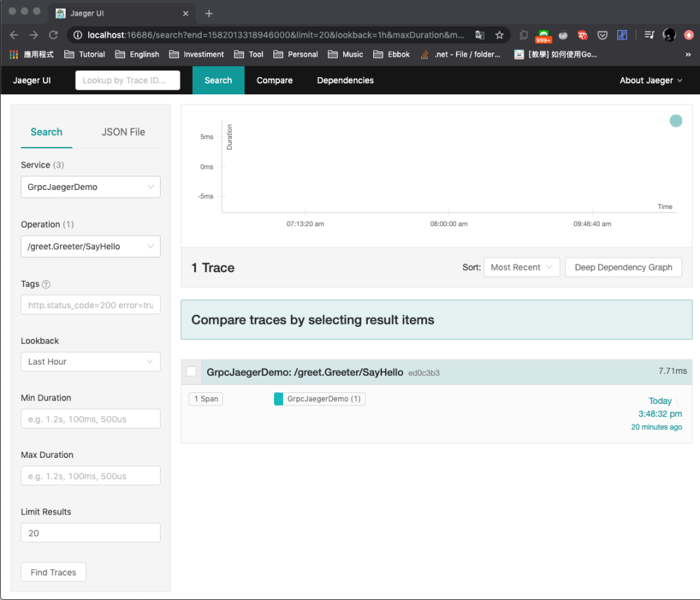Show more bookmarks with the chevron

point(688,55)
